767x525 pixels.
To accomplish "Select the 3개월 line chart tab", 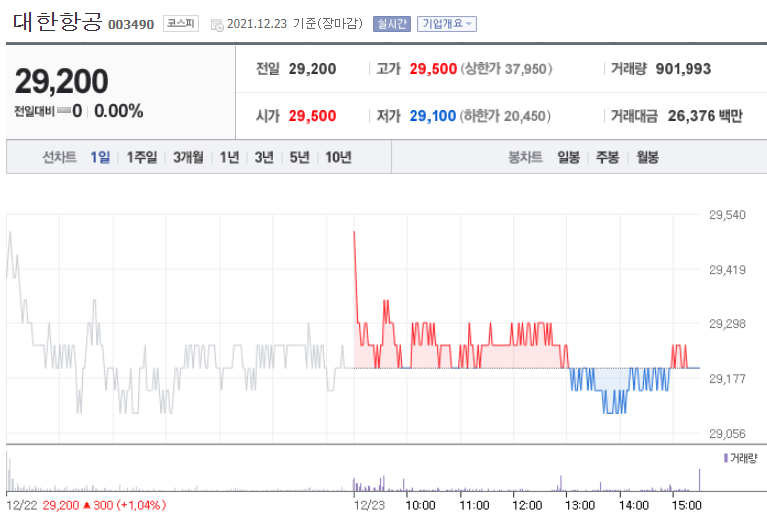I will click(x=188, y=157).
